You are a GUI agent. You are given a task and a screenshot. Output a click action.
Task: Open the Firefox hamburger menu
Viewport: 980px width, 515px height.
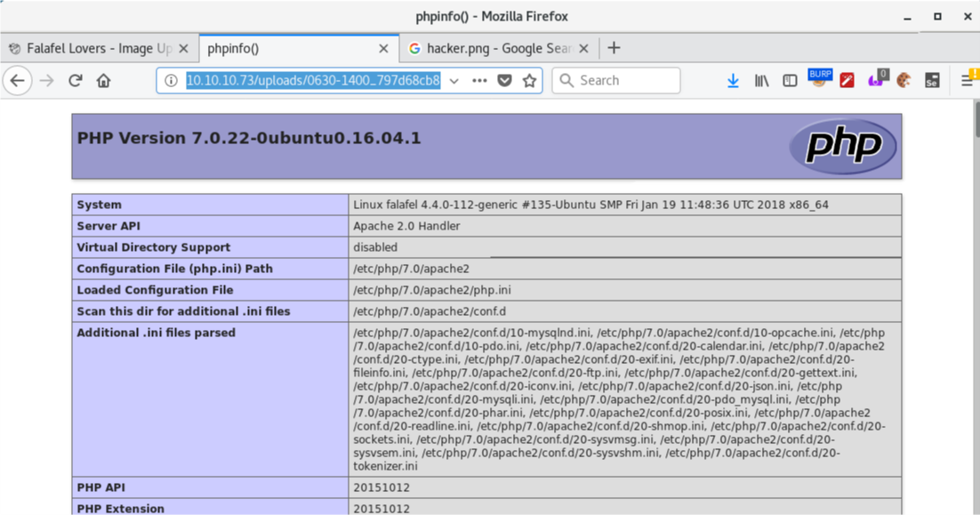click(x=968, y=81)
